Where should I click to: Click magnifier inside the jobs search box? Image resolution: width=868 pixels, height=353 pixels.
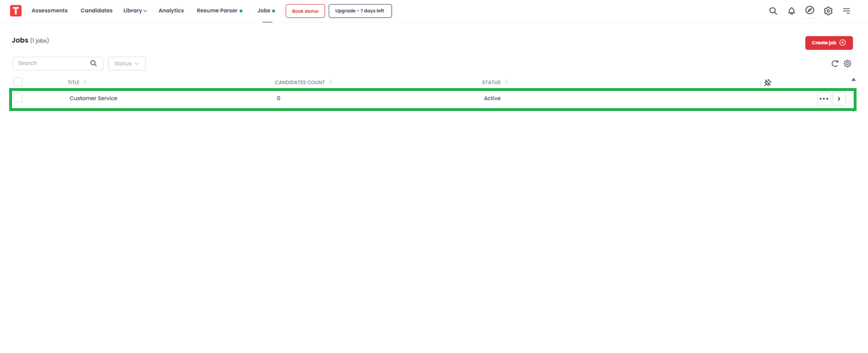pyautogui.click(x=94, y=64)
